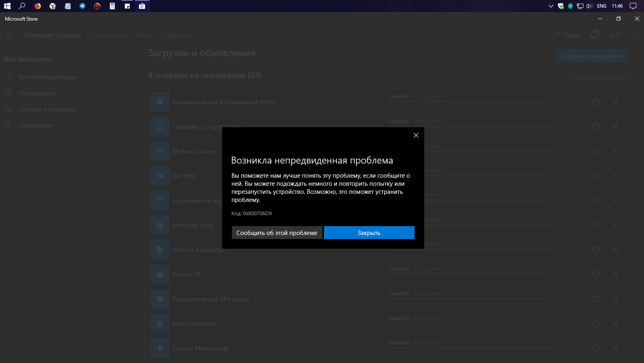Click the 3D Viewer app icon

(160, 126)
